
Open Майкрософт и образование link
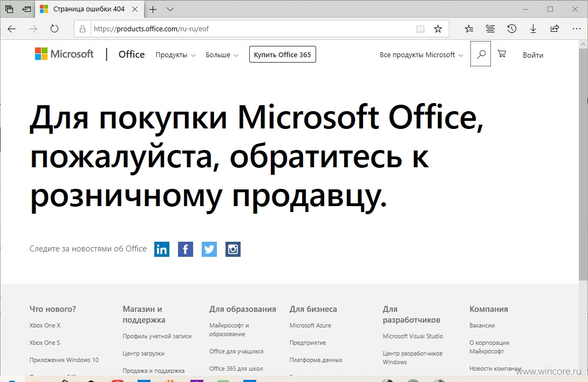(229, 330)
